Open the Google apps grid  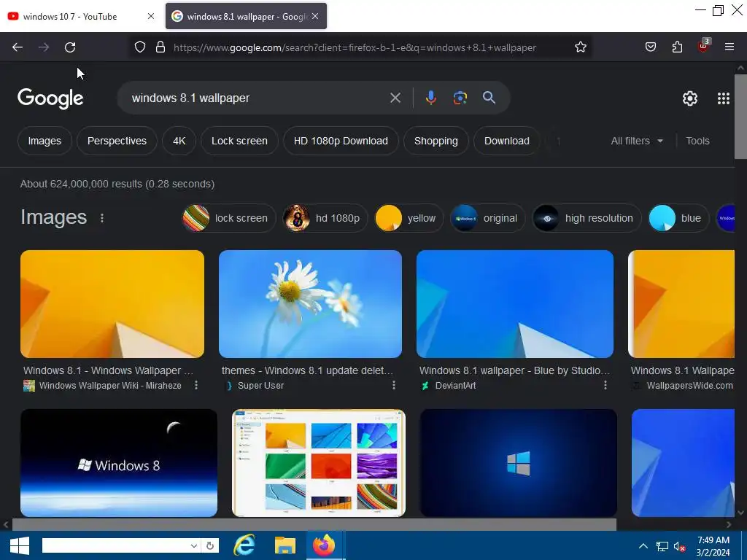(724, 98)
